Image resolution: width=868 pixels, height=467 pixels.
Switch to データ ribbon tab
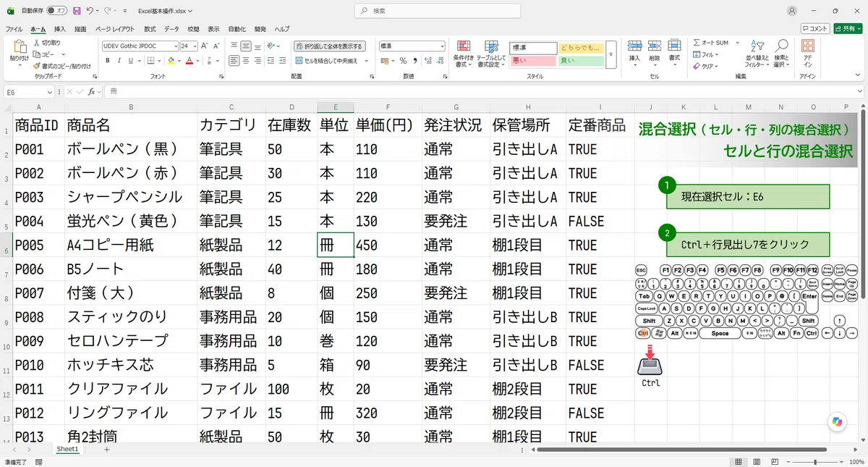click(x=171, y=29)
